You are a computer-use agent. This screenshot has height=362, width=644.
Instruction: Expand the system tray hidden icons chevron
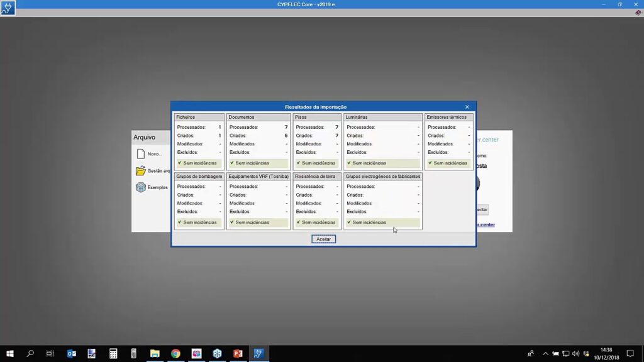pos(545,354)
